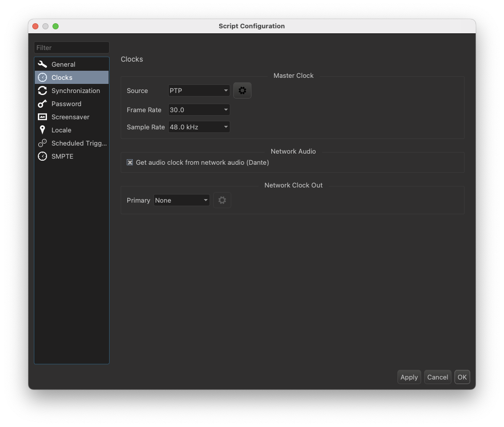
Task: Click the Sample Rate label
Action: click(145, 127)
